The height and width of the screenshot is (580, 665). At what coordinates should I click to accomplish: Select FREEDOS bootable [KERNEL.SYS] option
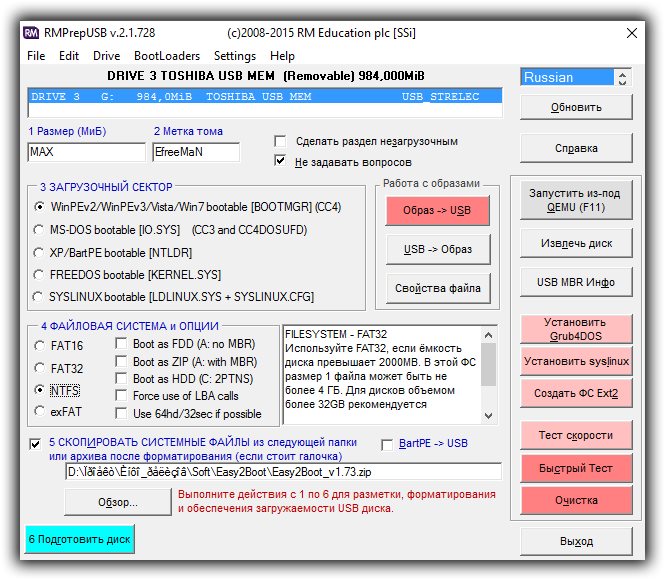[39, 275]
